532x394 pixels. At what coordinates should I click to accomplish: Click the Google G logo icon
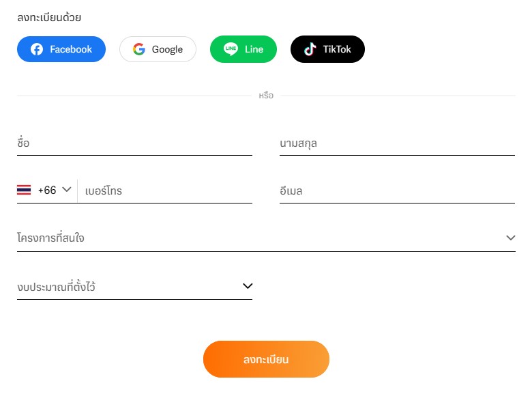139,49
